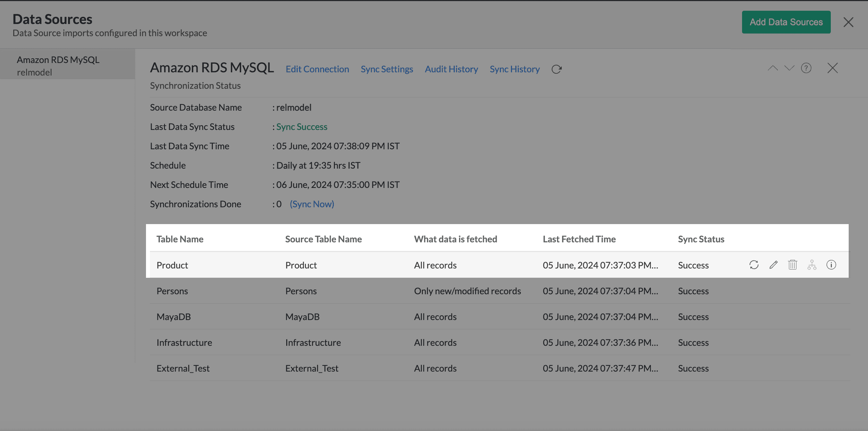Go to previous data source with up chevron
Screen dimensions: 868x431
point(773,68)
